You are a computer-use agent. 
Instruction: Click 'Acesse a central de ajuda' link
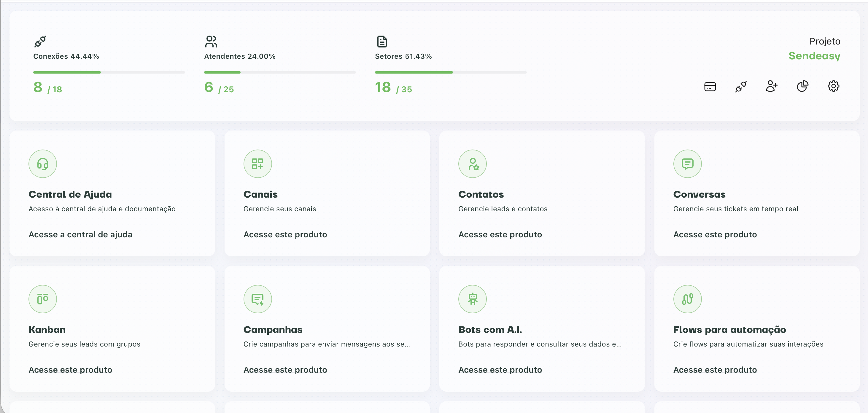(x=80, y=234)
